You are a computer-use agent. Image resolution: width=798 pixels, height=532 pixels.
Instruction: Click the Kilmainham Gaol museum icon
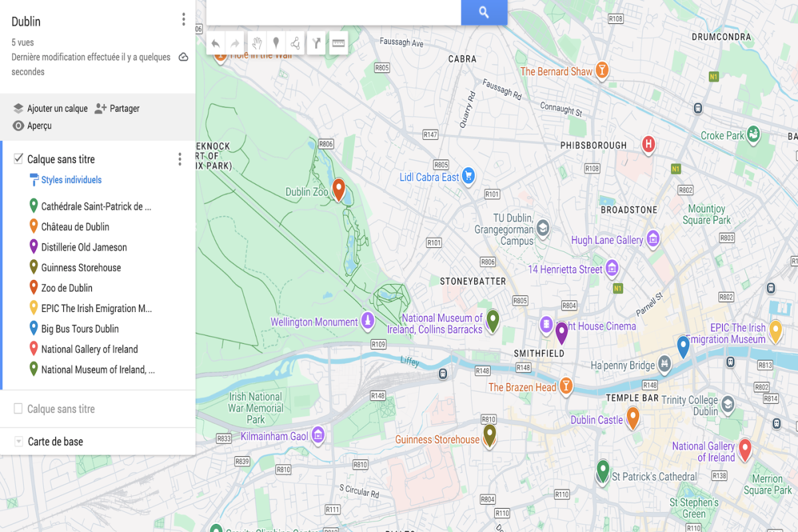click(318, 436)
